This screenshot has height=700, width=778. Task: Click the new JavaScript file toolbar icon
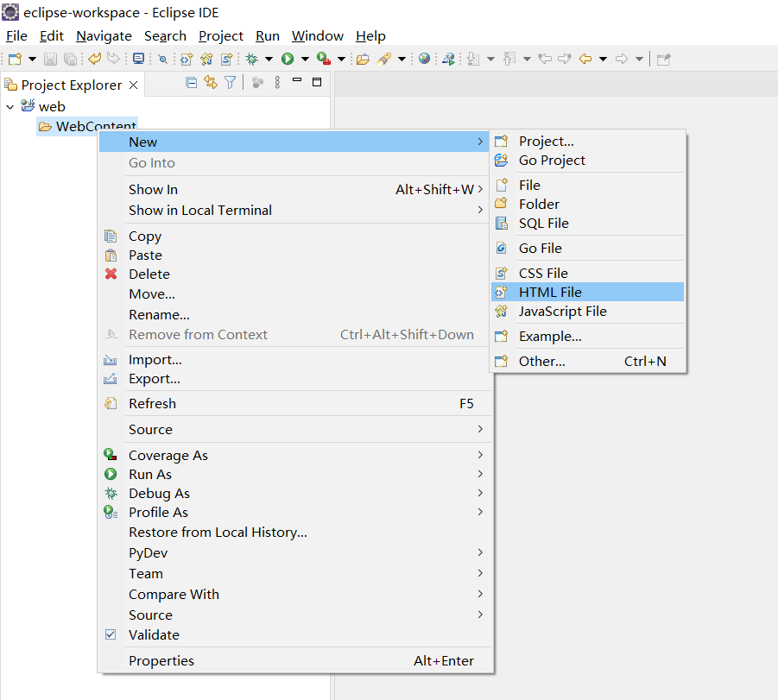pyautogui.click(x=207, y=59)
